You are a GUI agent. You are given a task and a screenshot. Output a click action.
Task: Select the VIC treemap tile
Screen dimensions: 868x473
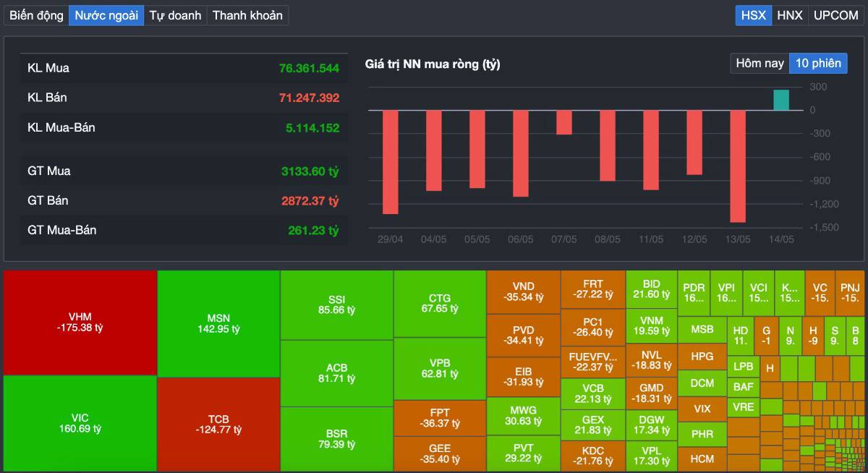[x=80, y=423]
